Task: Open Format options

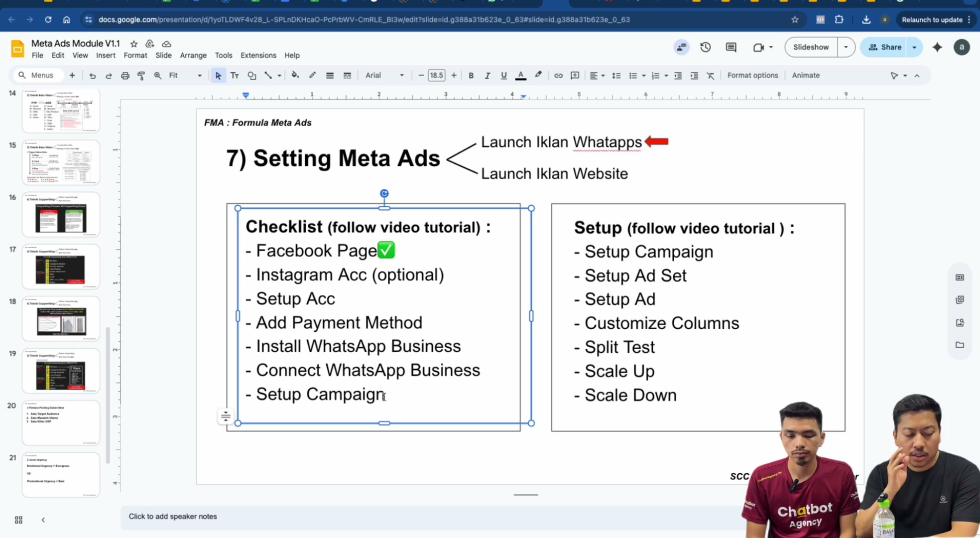Action: 752,76
